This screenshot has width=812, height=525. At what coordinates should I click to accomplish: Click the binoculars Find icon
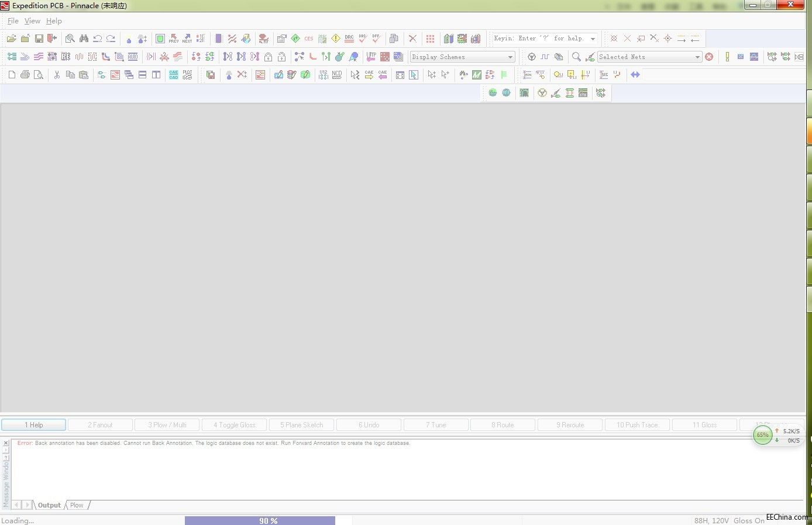pos(84,39)
